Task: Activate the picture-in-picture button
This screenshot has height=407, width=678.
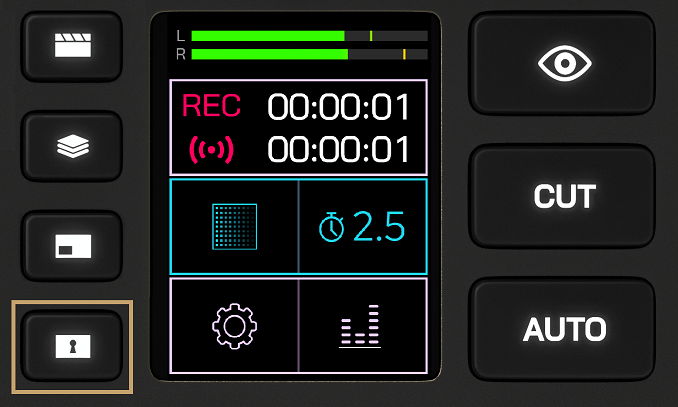Action: click(x=72, y=246)
